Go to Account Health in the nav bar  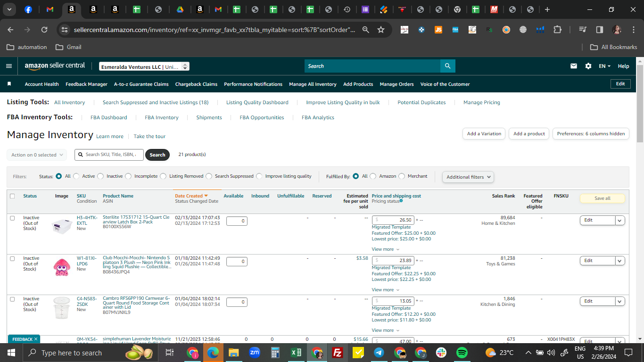point(41,84)
